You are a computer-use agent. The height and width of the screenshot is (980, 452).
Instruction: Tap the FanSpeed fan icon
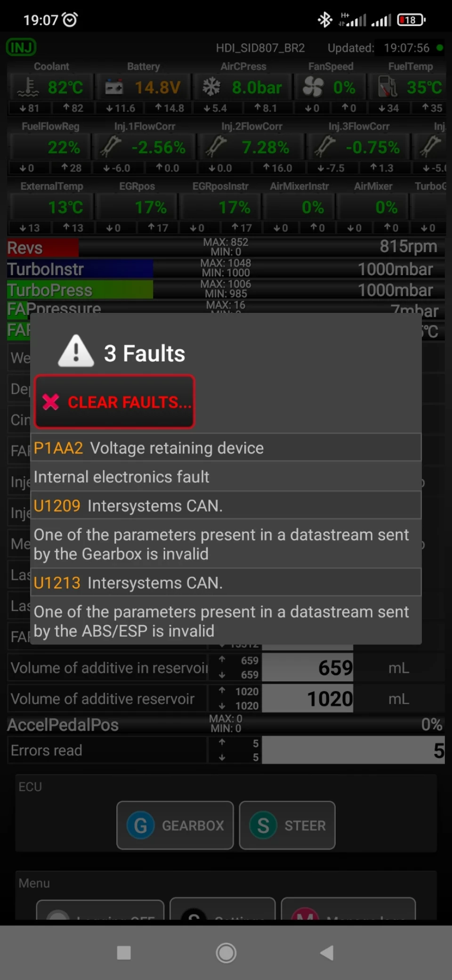click(313, 87)
